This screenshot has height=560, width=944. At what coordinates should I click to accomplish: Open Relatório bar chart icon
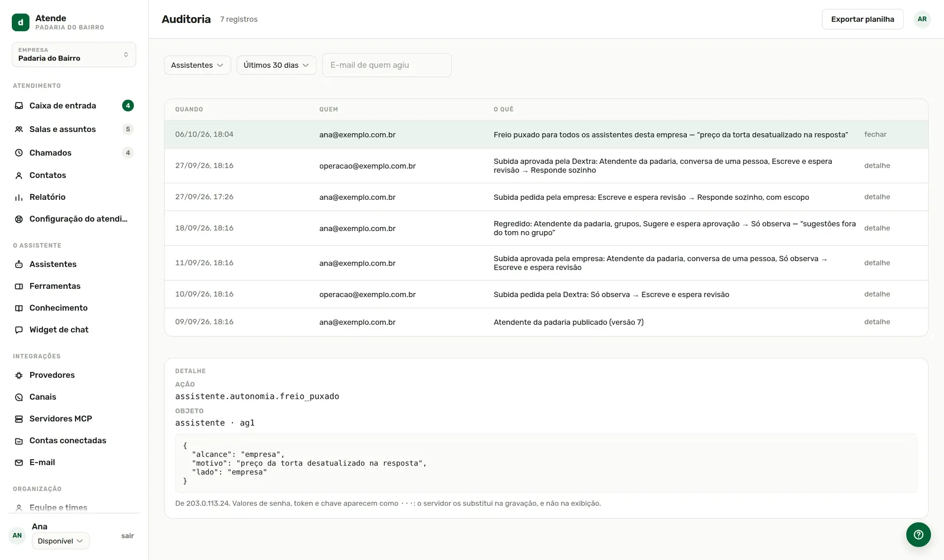[19, 197]
